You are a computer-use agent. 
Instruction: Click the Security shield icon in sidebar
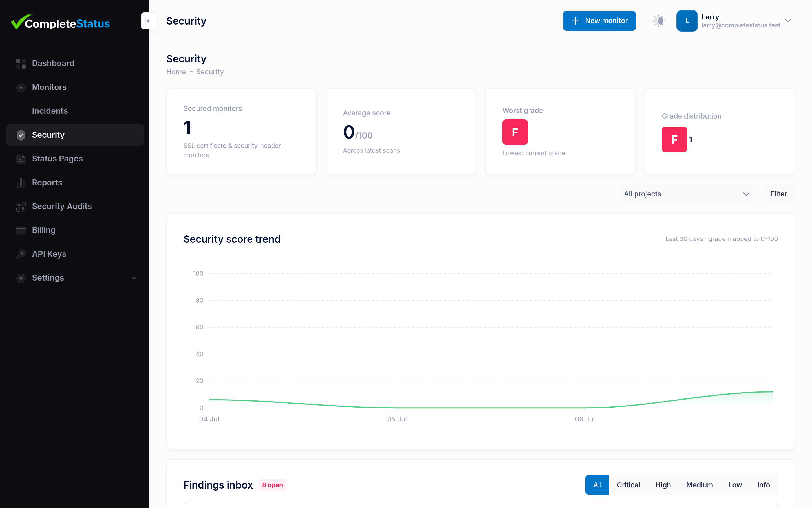click(x=21, y=135)
